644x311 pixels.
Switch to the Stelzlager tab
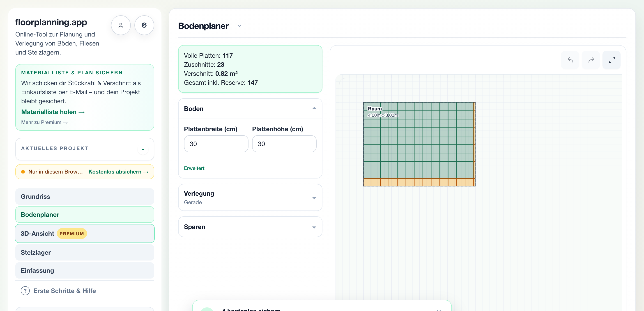point(85,253)
